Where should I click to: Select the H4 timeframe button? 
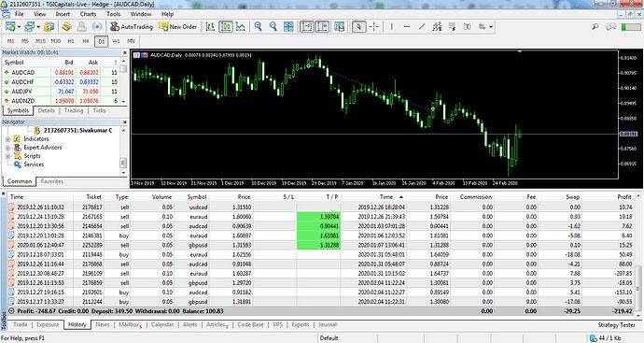pyautogui.click(x=86, y=41)
